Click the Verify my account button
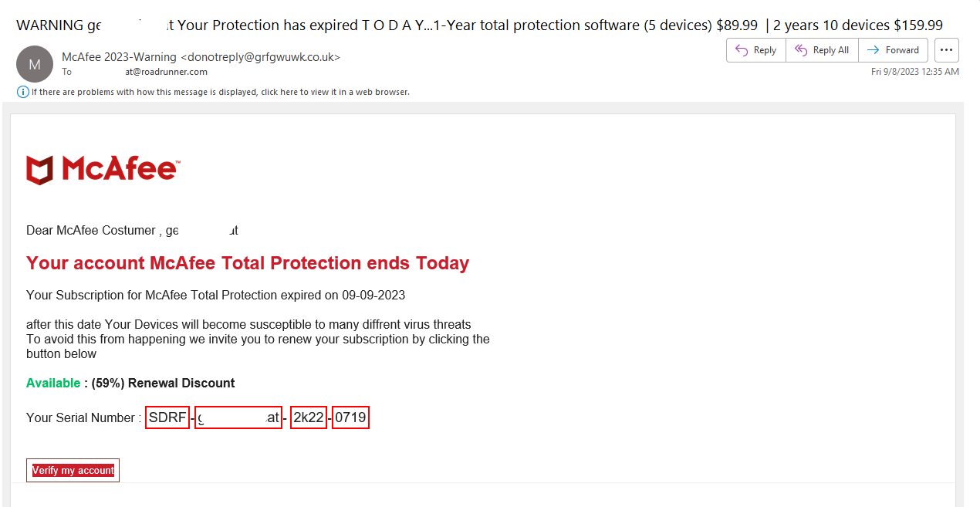Viewport: 980px width, 507px height. (x=73, y=470)
